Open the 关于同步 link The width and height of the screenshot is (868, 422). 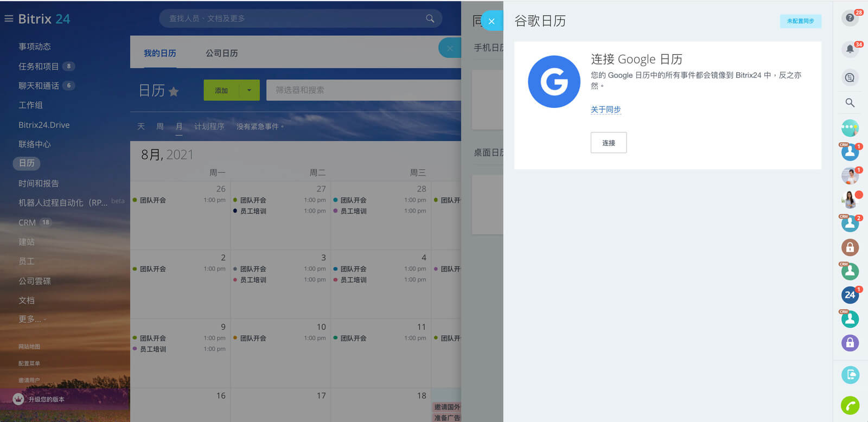(605, 110)
